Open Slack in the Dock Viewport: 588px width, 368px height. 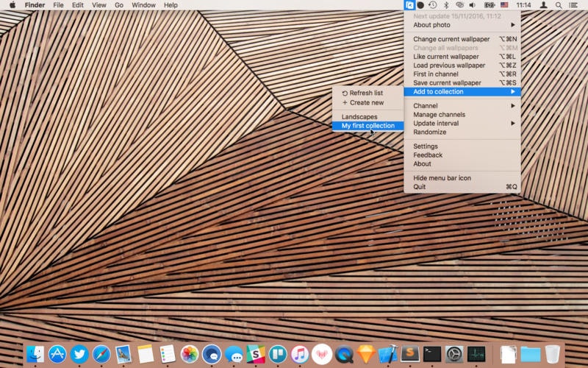coord(256,354)
